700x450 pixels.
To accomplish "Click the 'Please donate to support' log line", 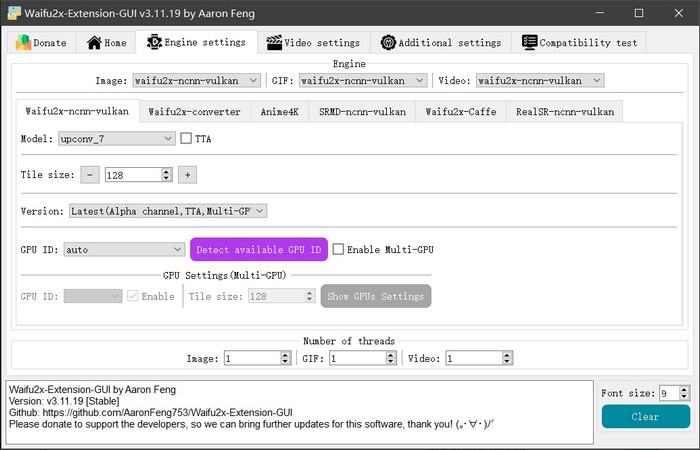I will [251, 424].
